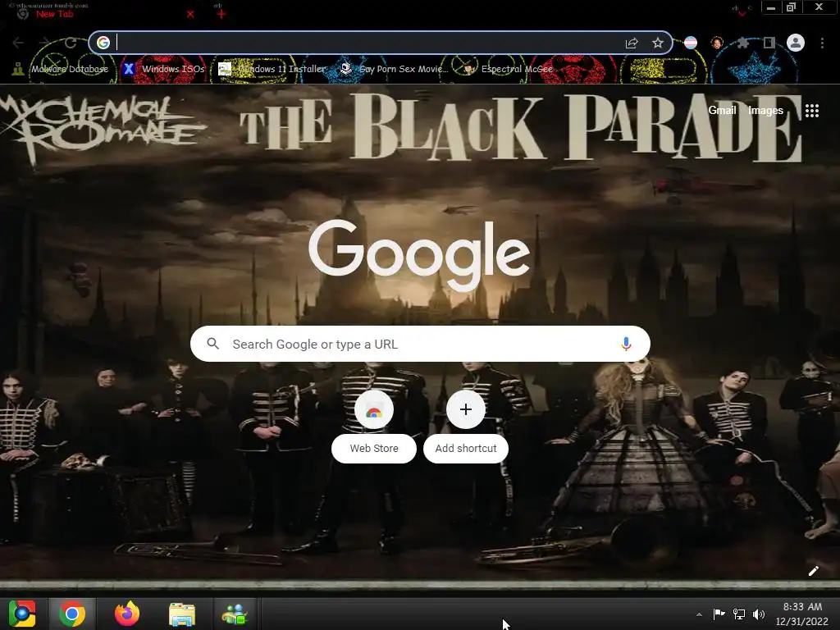Viewport: 840px width, 630px height.
Task: Reload the page
Action: 71,43
